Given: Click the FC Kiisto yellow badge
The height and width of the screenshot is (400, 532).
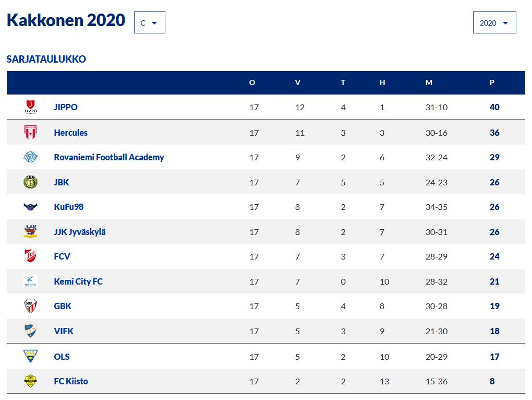Looking at the screenshot, I should click(x=31, y=381).
